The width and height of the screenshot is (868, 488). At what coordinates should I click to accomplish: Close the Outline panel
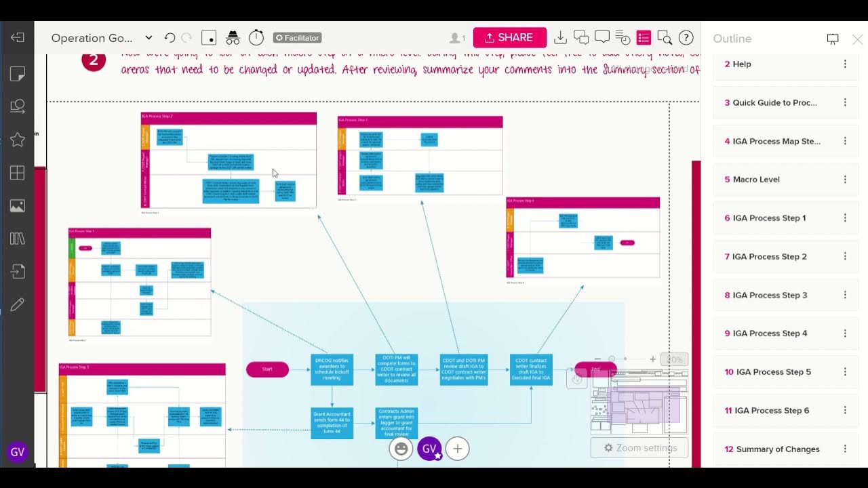(857, 39)
